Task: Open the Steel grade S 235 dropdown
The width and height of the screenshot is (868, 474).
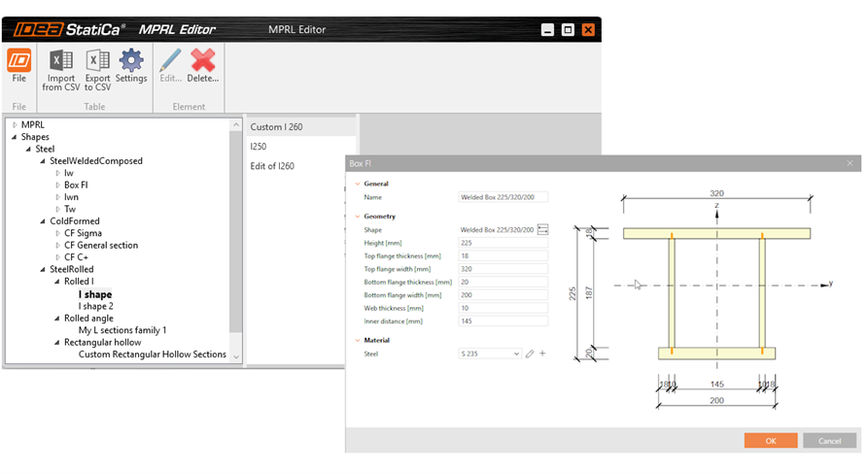Action: pyautogui.click(x=490, y=355)
